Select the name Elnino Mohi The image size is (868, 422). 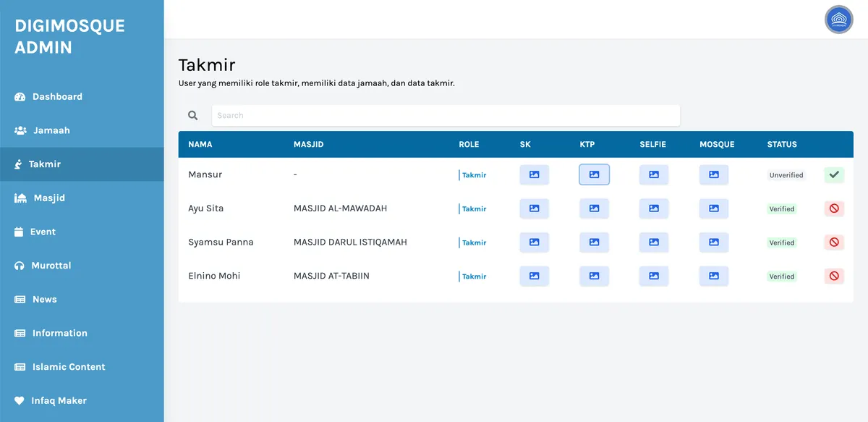coord(214,276)
